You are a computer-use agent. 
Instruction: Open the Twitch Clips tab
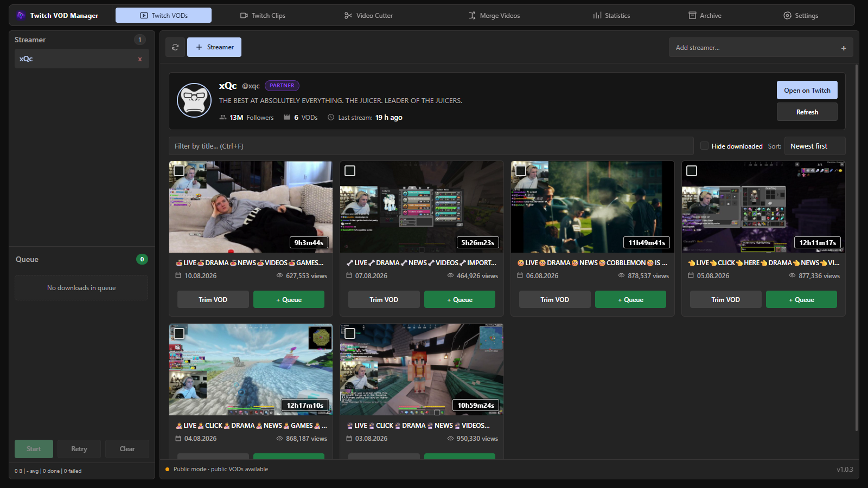click(x=263, y=15)
